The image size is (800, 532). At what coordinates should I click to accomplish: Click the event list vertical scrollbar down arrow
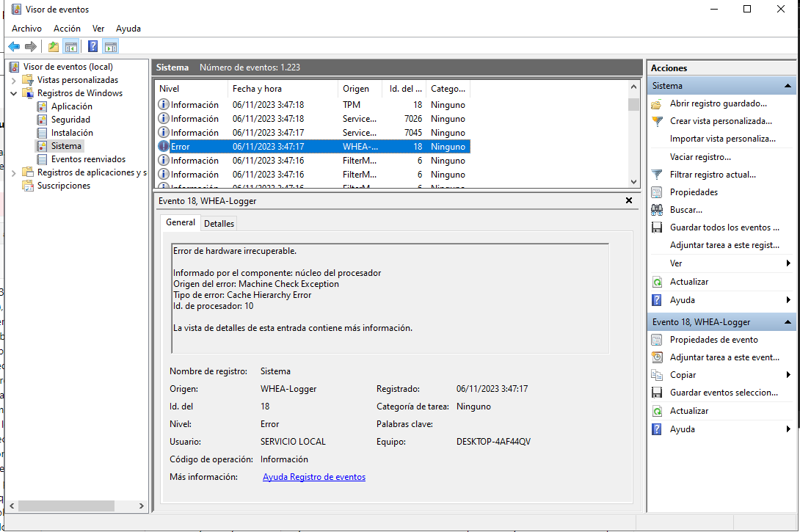634,181
